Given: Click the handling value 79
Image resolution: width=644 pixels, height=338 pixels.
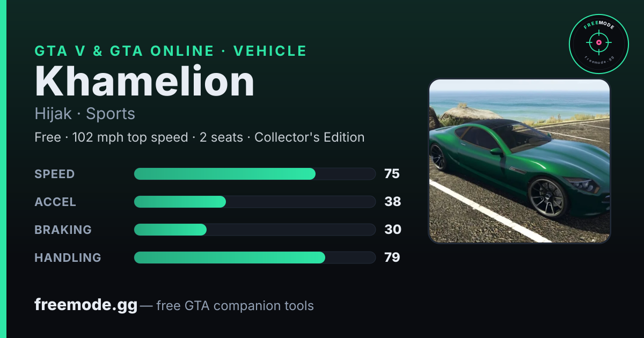Looking at the screenshot, I should coord(392,258).
